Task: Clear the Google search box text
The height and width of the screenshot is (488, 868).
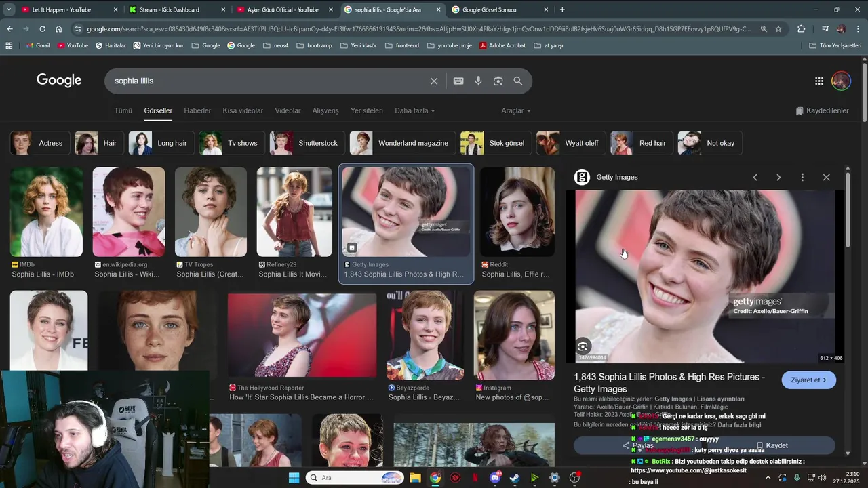Action: click(434, 81)
